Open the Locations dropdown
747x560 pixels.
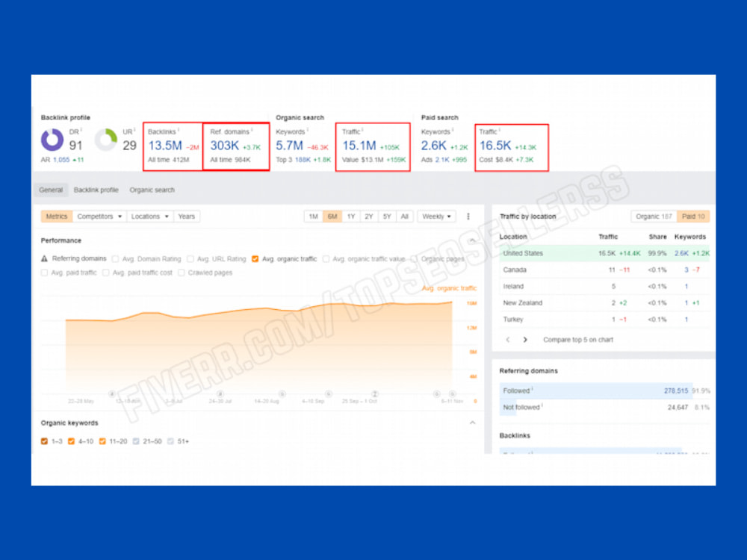(x=150, y=217)
